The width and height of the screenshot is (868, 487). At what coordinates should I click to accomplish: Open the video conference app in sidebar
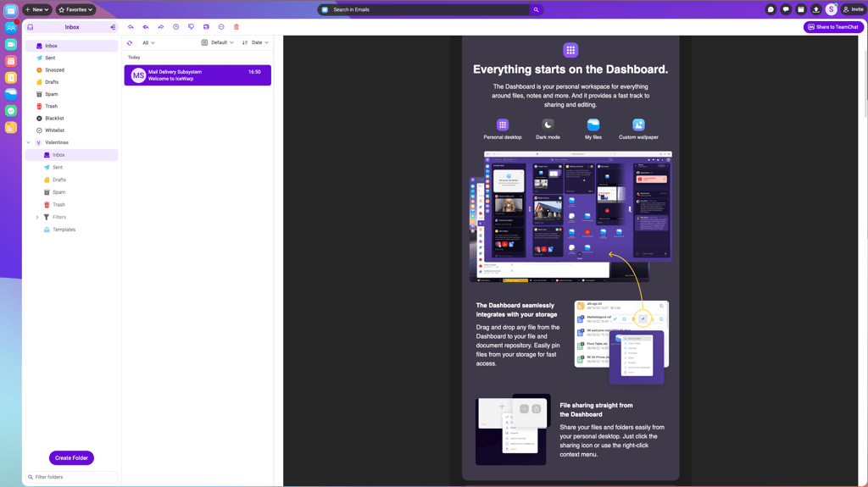click(10, 44)
